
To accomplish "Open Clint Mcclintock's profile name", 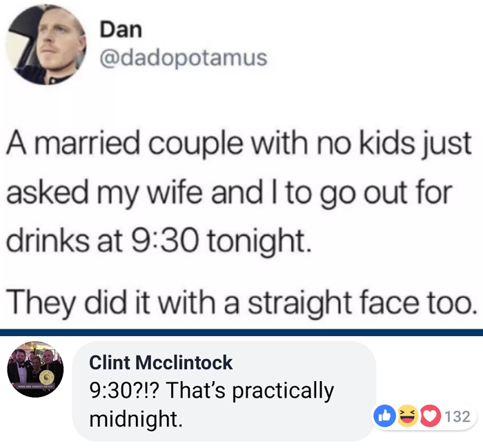I will (x=161, y=362).
